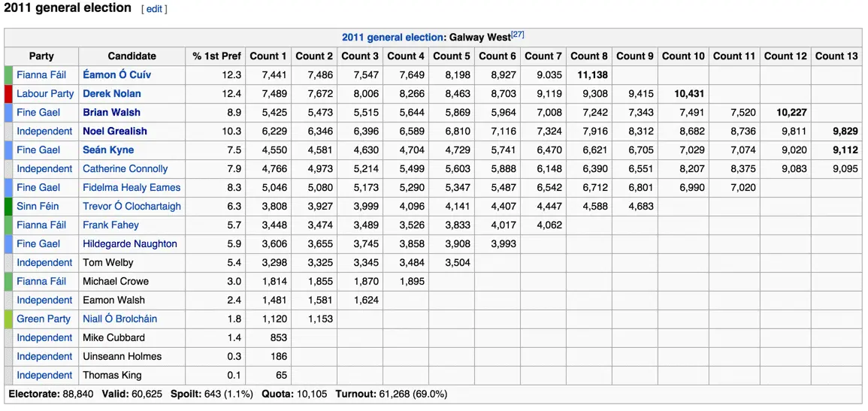This screenshot has width=868, height=411.
Task: Select Mike Cubbard candidate name
Action: (x=114, y=337)
